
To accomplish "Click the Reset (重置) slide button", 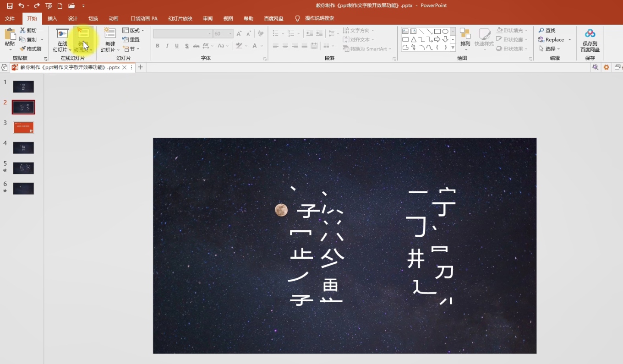I will (x=131, y=39).
